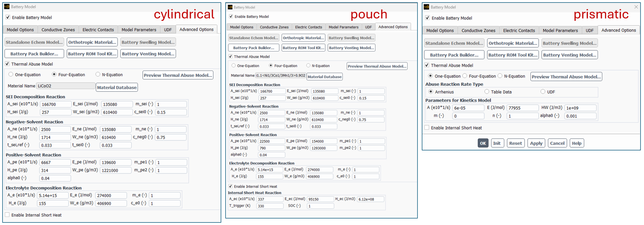Uncheck Thermal Abuse Model in the cylindrical window
The width and height of the screenshot is (644, 225).
coord(8,64)
